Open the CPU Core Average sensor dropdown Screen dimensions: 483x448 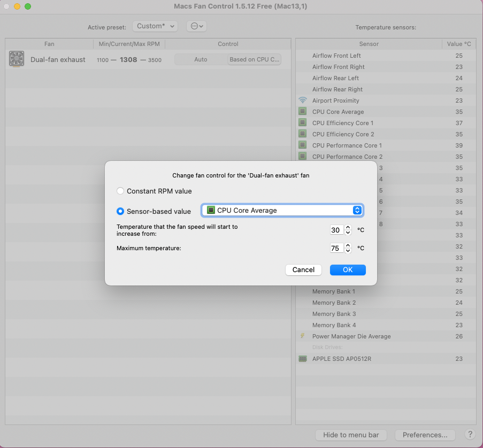282,210
